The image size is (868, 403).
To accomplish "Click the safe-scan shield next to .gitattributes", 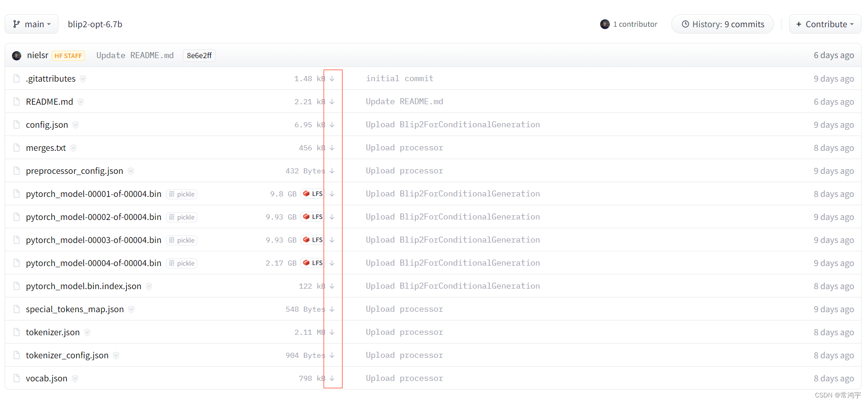I will tap(83, 79).
